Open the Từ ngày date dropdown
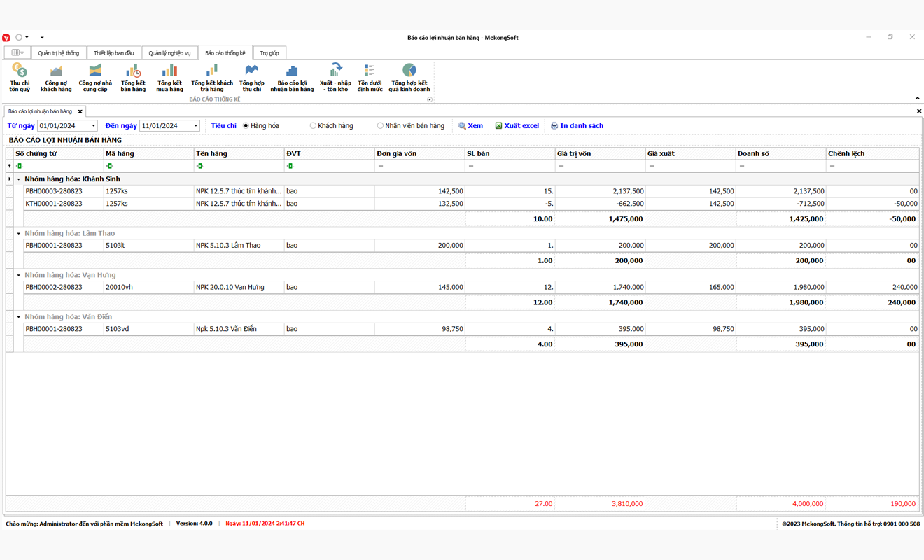Image resolution: width=924 pixels, height=560 pixels. pyautogui.click(x=93, y=126)
